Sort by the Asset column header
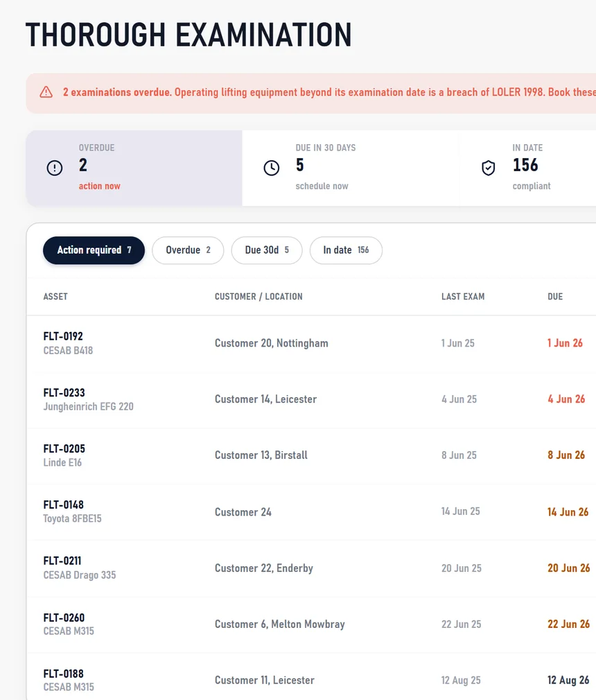This screenshot has width=596, height=700. point(55,297)
